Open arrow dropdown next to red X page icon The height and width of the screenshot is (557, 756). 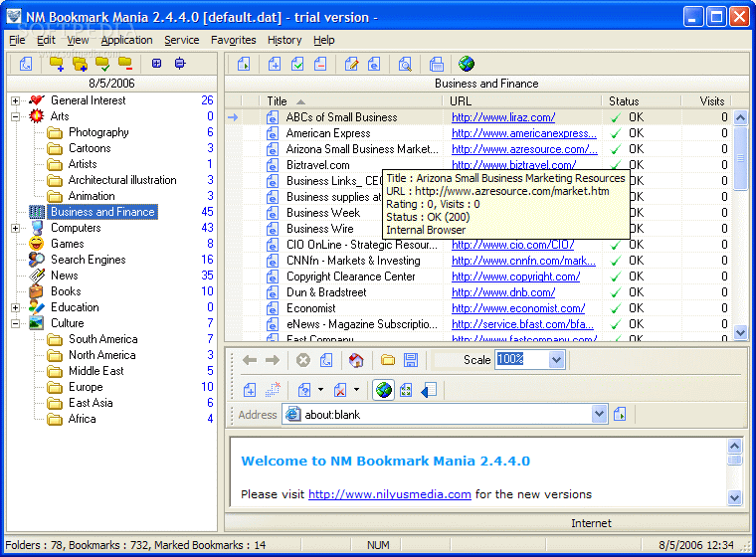(x=357, y=390)
